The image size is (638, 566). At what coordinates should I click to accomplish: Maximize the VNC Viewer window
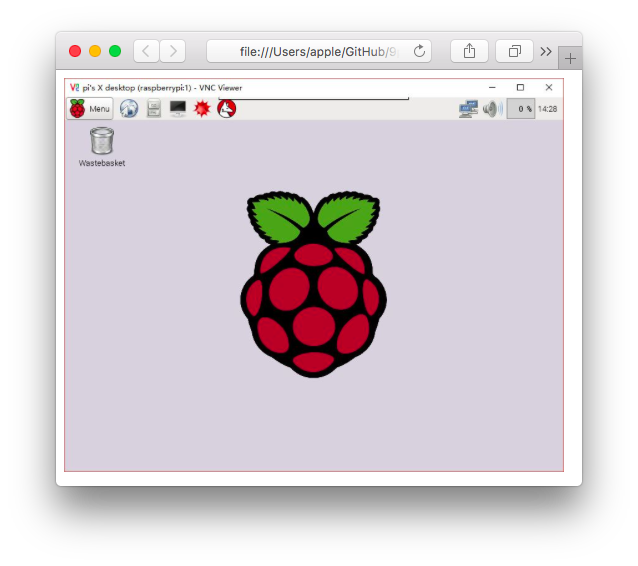point(520,87)
